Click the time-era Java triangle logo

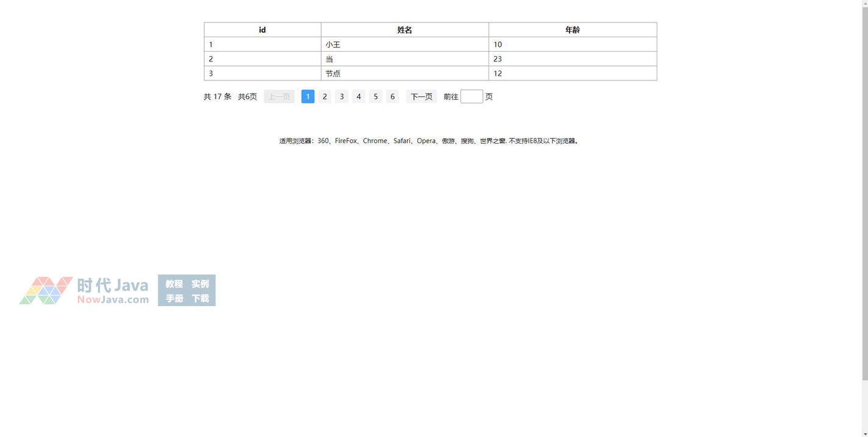point(46,290)
